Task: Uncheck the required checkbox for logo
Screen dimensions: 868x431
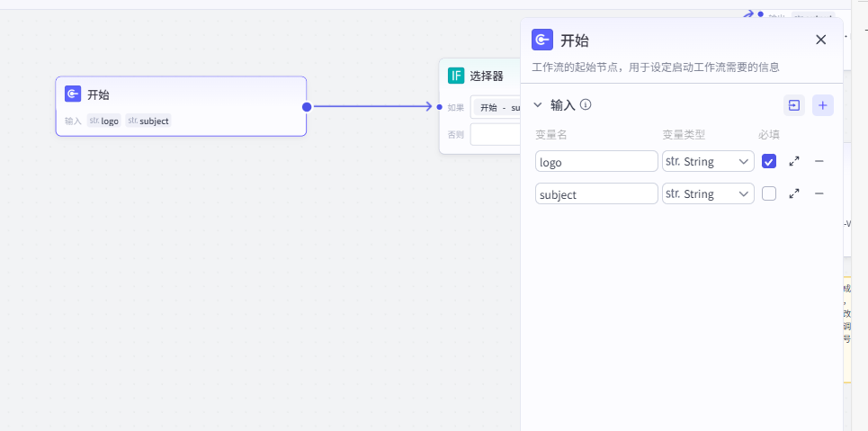Action: click(x=769, y=161)
